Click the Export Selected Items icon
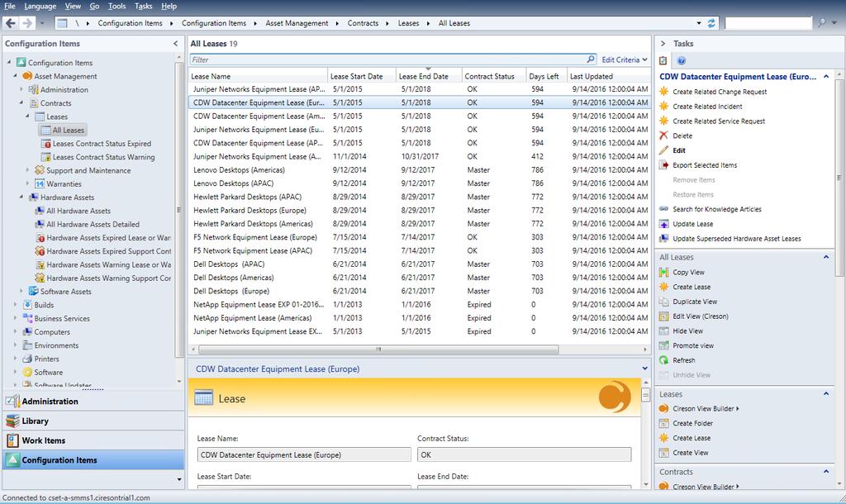The height and width of the screenshot is (504, 846). (x=663, y=165)
